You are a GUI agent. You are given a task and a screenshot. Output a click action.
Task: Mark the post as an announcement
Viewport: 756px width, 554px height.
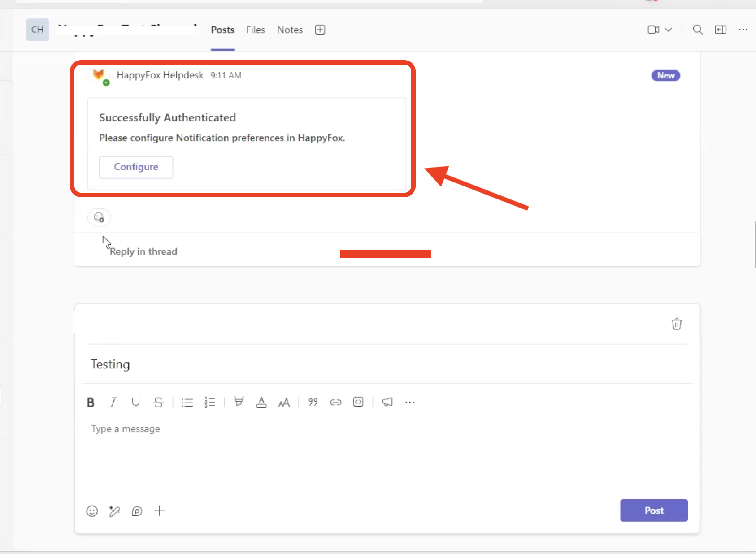pyautogui.click(x=387, y=402)
